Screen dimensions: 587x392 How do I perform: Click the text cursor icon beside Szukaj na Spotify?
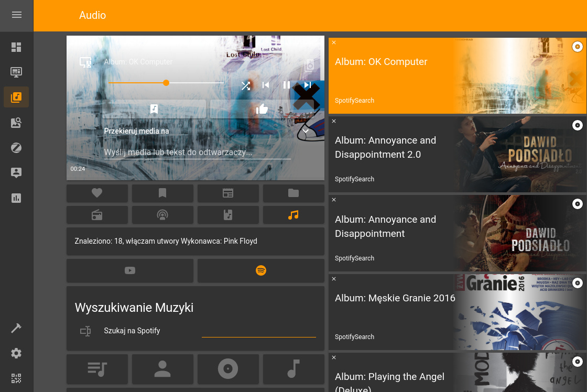click(x=85, y=331)
